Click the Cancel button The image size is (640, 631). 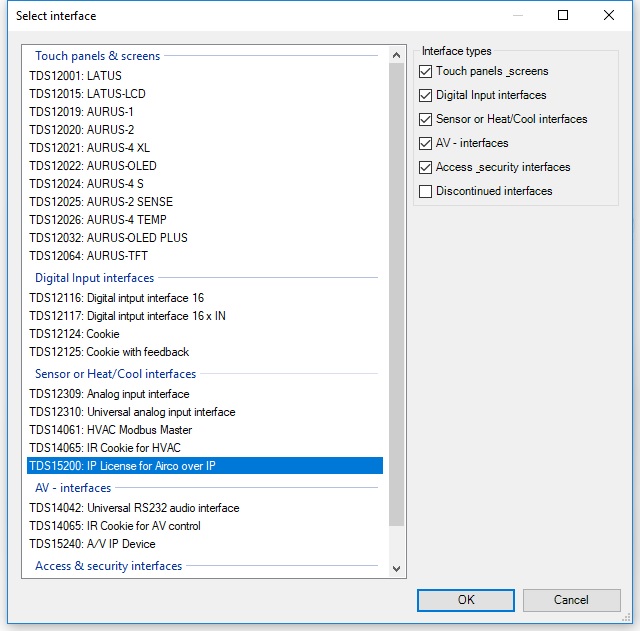pos(571,600)
